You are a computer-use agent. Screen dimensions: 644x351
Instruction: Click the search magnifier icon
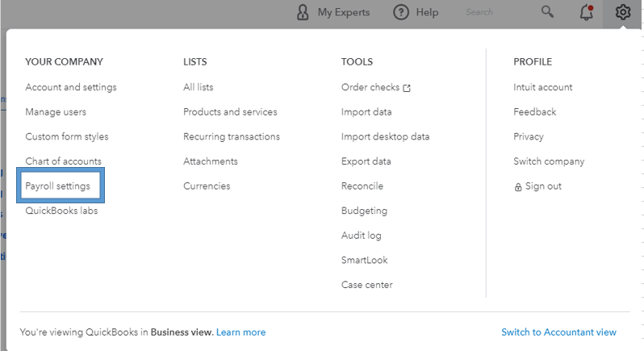pyautogui.click(x=548, y=12)
